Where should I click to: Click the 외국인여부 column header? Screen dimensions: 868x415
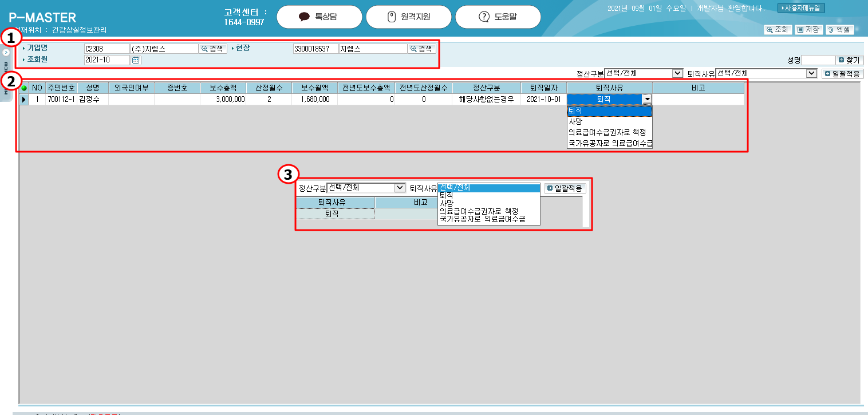(132, 88)
